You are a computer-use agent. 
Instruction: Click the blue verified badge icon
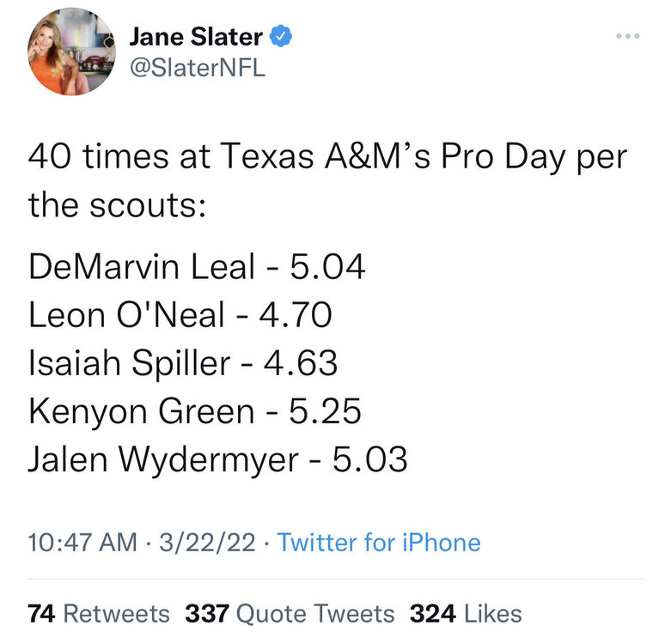(x=284, y=36)
